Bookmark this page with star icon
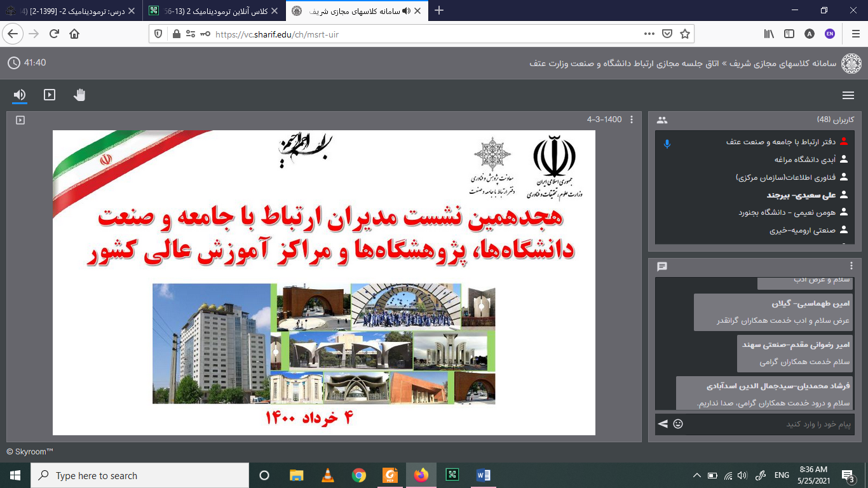 (684, 34)
